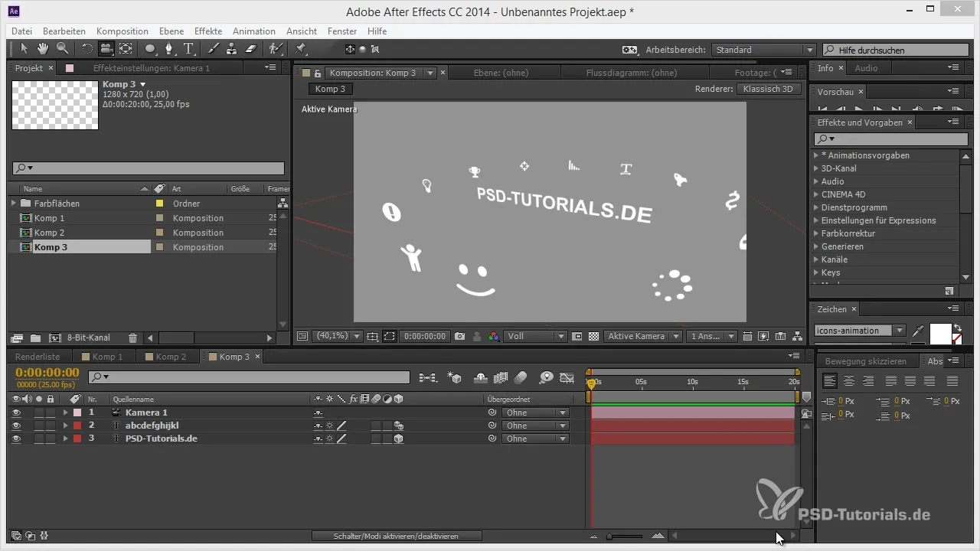
Task: Open the Arbeitsbereich Standard dropdown
Action: [763, 50]
